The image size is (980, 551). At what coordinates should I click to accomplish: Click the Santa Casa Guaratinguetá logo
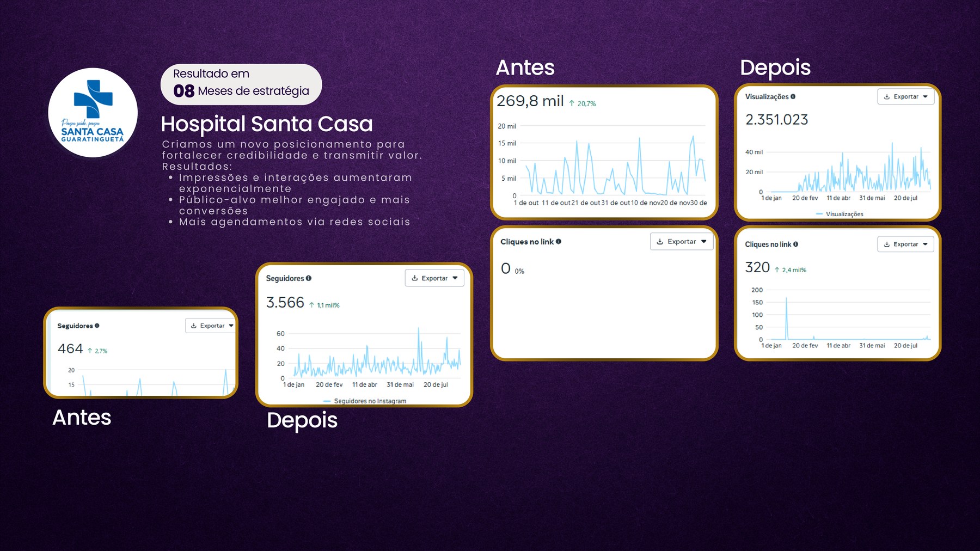93,113
